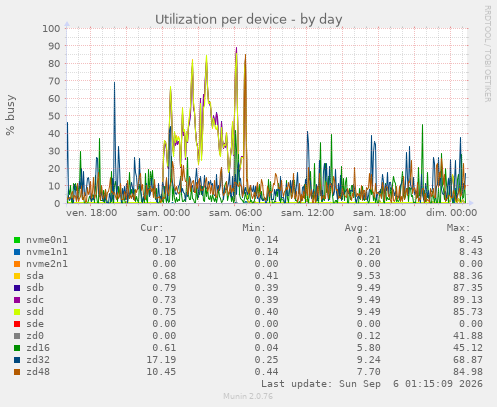Select the sdb legend label
The image size is (497, 407).
(x=35, y=288)
